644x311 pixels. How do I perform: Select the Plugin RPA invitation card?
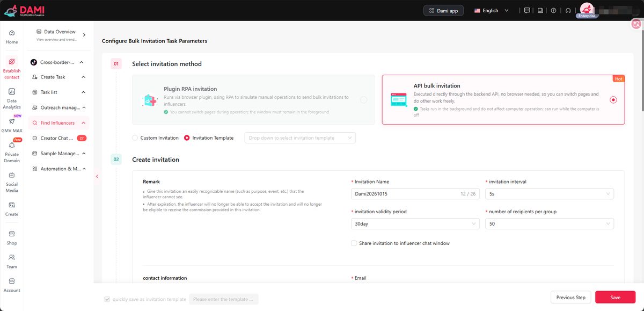(253, 100)
